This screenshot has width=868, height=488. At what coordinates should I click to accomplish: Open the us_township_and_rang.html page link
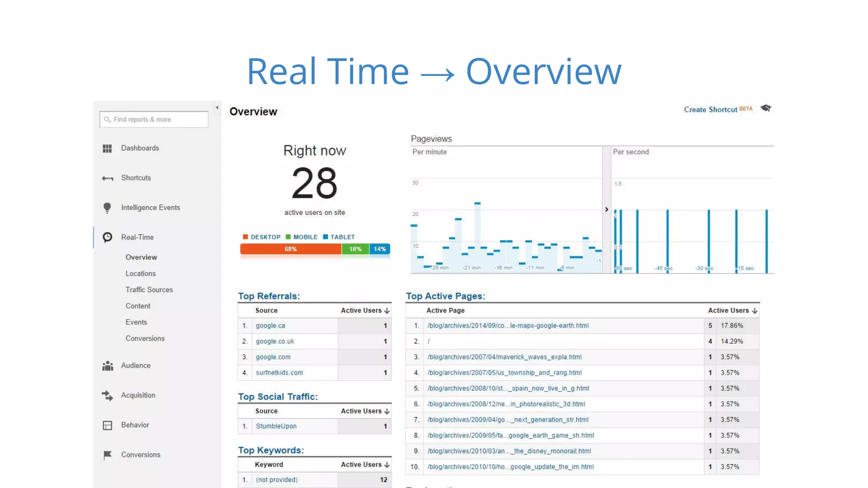[505, 373]
